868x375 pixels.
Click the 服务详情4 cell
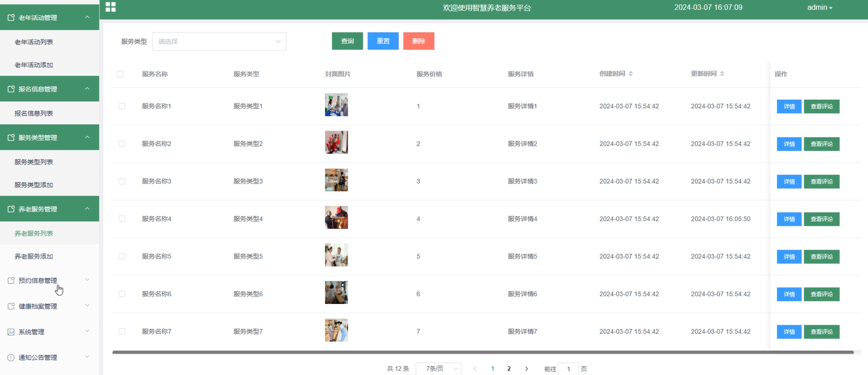tap(522, 219)
